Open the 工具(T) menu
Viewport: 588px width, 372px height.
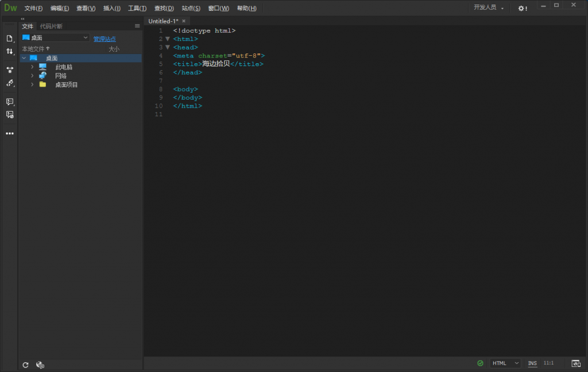pyautogui.click(x=137, y=8)
